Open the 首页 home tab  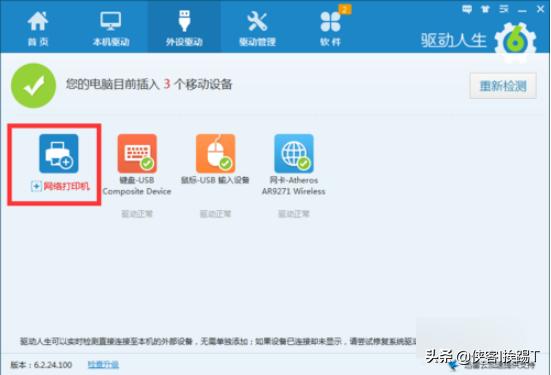(38, 29)
